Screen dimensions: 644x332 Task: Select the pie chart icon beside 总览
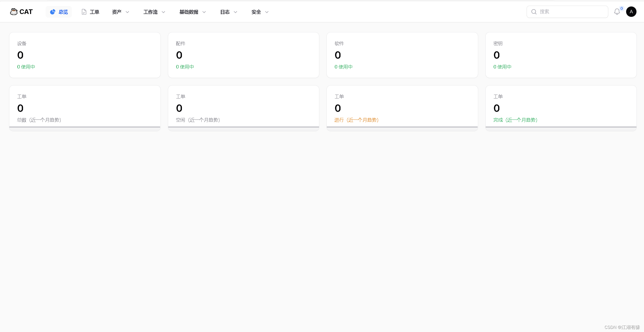[x=53, y=12]
